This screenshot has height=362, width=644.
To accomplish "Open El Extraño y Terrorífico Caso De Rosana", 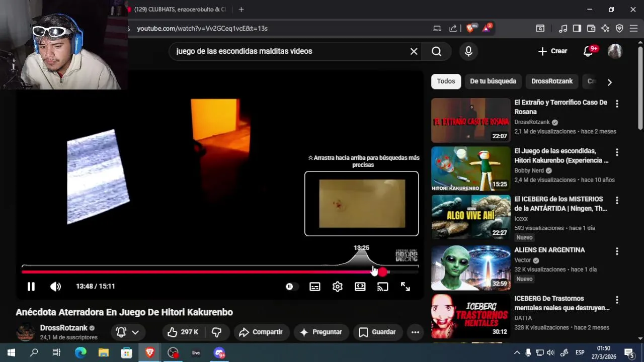I will tap(560, 107).
